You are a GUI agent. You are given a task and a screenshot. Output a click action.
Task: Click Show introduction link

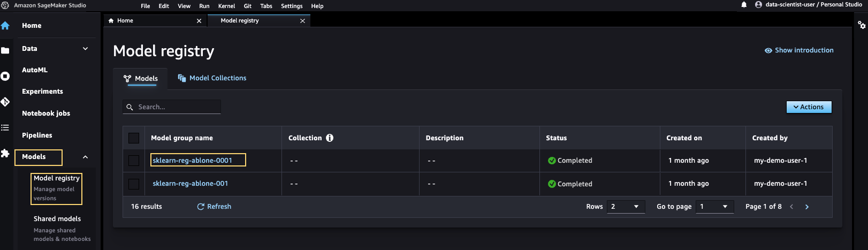point(804,50)
